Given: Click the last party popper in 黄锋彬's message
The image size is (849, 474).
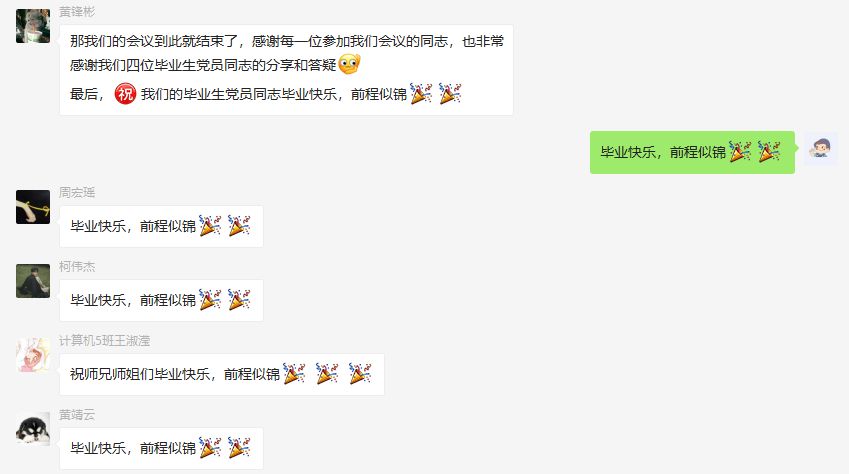Looking at the screenshot, I should coord(450,94).
